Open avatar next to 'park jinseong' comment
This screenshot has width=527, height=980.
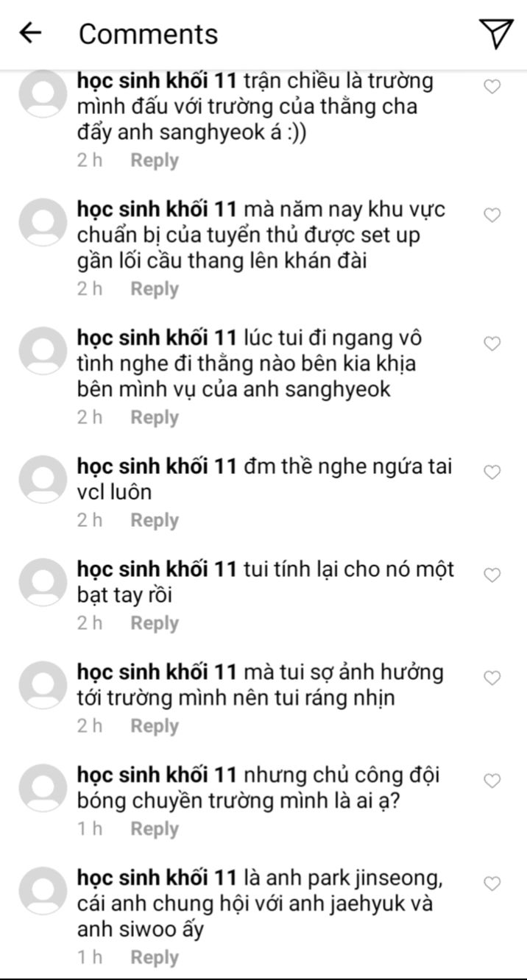(x=43, y=891)
